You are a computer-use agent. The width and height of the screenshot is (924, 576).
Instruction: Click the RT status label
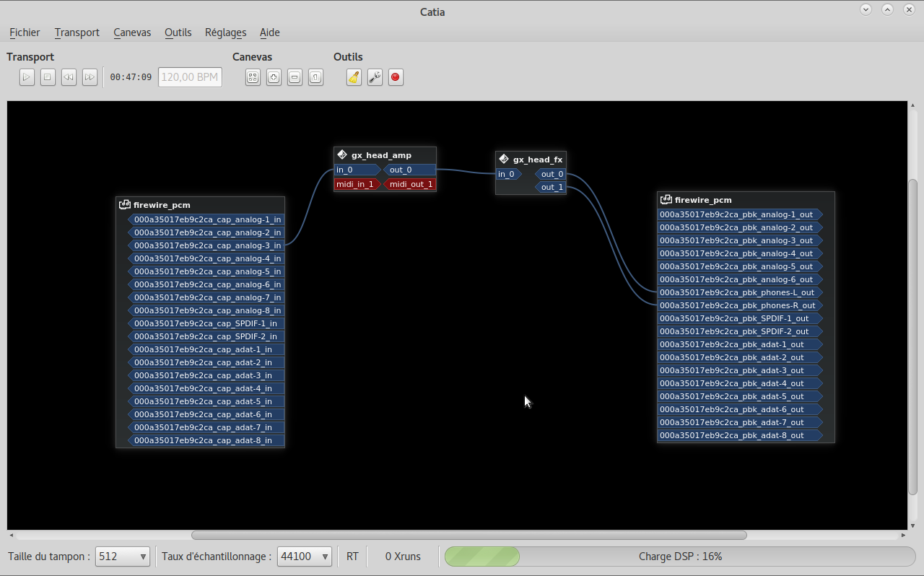pos(352,557)
